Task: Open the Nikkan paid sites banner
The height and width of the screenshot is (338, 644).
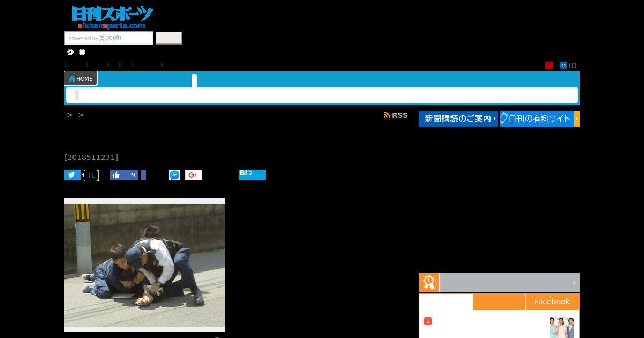Action: point(540,119)
